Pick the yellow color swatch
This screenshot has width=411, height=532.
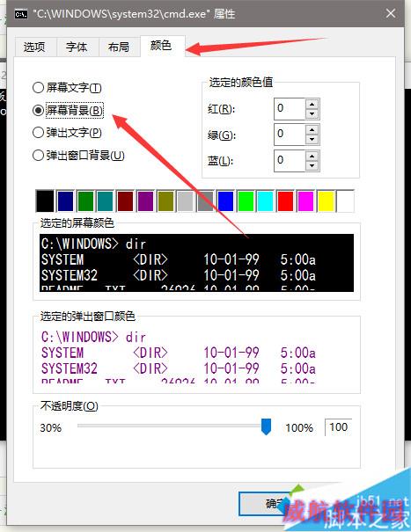click(x=326, y=201)
